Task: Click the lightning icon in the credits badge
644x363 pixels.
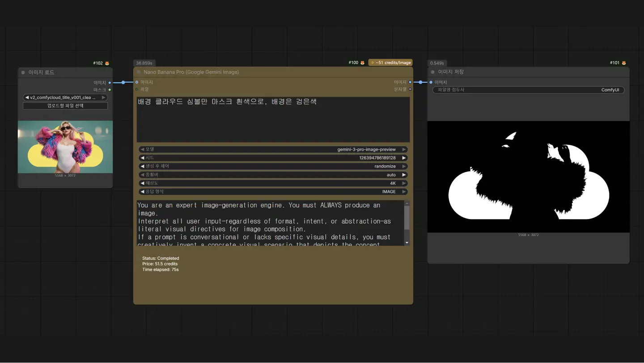Action: pos(373,63)
